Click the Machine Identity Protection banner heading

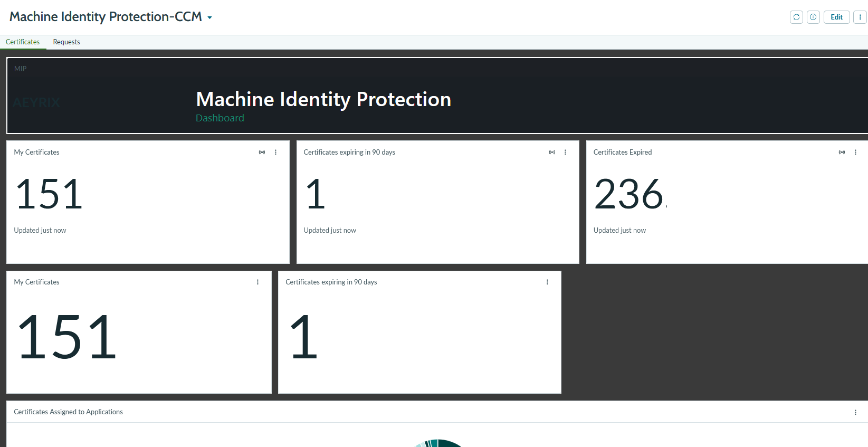(x=323, y=99)
